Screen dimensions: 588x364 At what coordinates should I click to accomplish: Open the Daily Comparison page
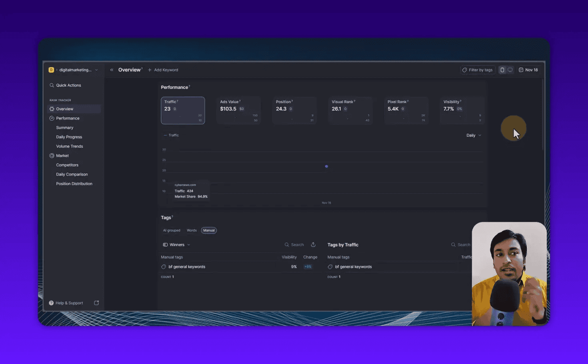(72, 174)
